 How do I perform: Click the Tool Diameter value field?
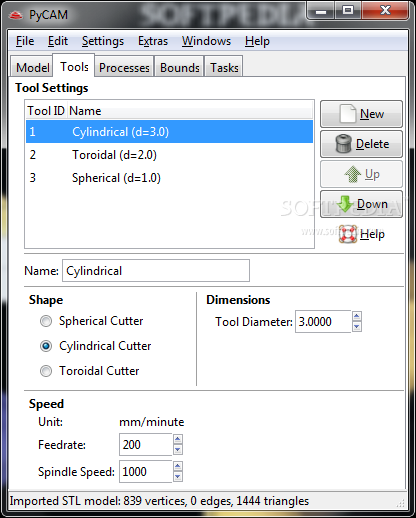[323, 322]
